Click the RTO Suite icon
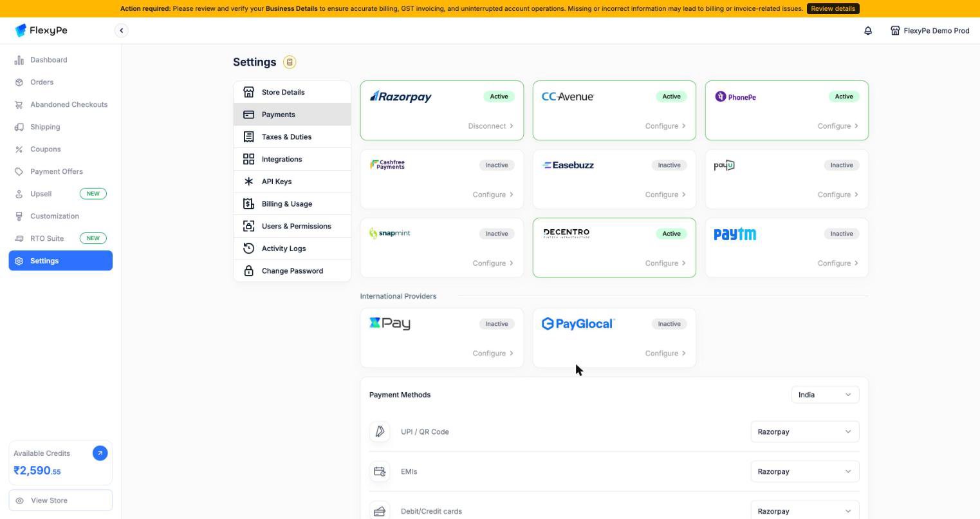This screenshot has width=980, height=519. 19,238
